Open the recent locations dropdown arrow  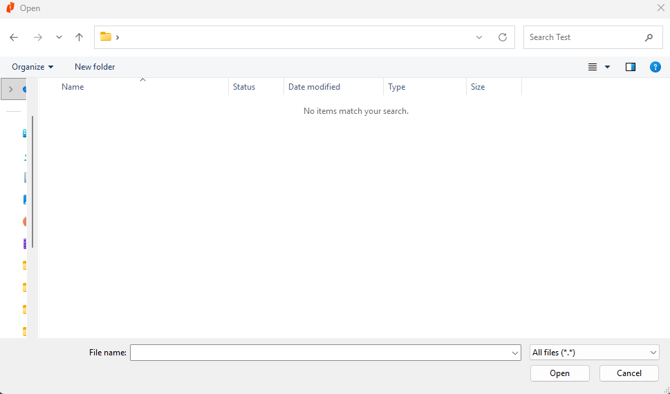pyautogui.click(x=59, y=38)
